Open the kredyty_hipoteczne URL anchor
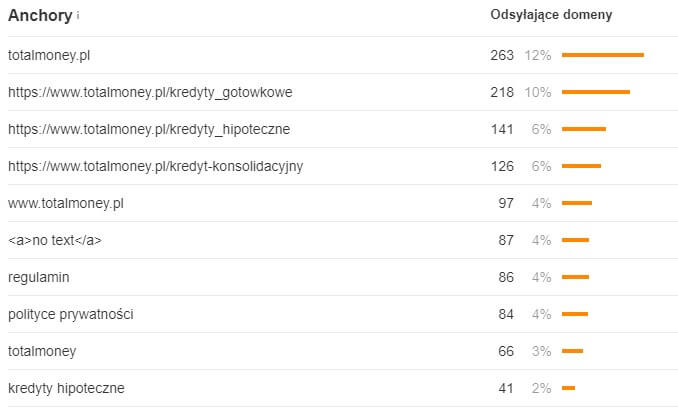This screenshot has height=408, width=678. pyautogui.click(x=149, y=129)
